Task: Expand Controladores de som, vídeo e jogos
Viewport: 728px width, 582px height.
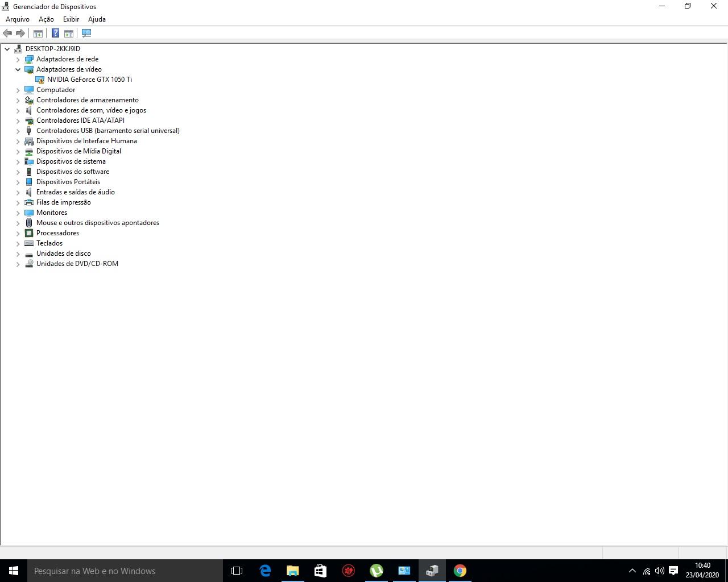Action: pos(18,110)
